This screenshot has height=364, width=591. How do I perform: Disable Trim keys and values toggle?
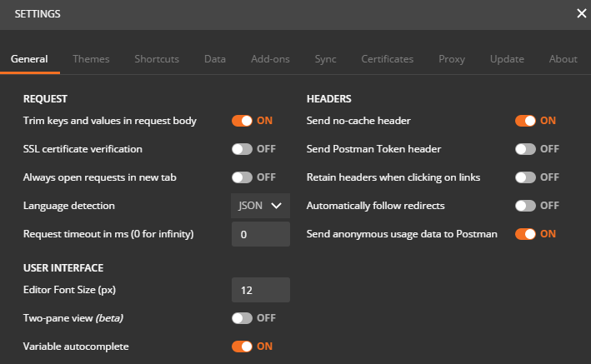242,121
